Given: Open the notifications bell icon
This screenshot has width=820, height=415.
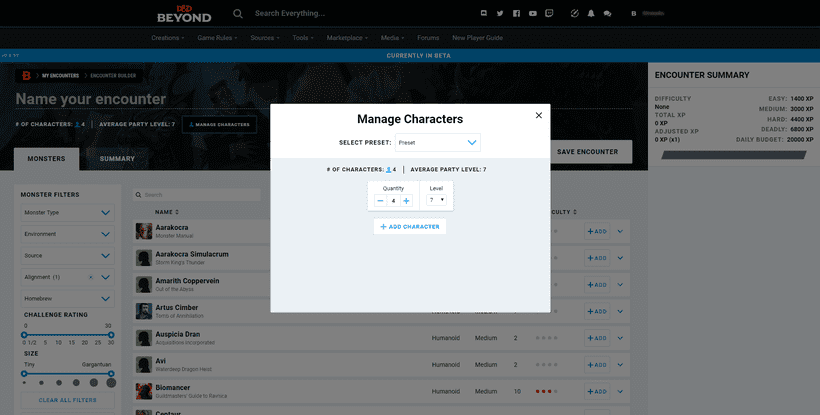Looking at the screenshot, I should tap(591, 14).
